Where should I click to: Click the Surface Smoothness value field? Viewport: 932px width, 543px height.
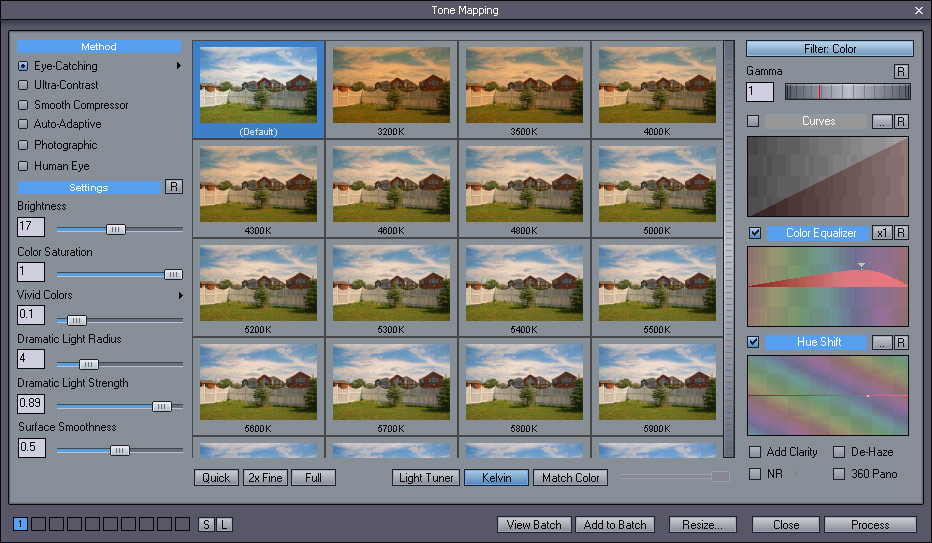32,447
